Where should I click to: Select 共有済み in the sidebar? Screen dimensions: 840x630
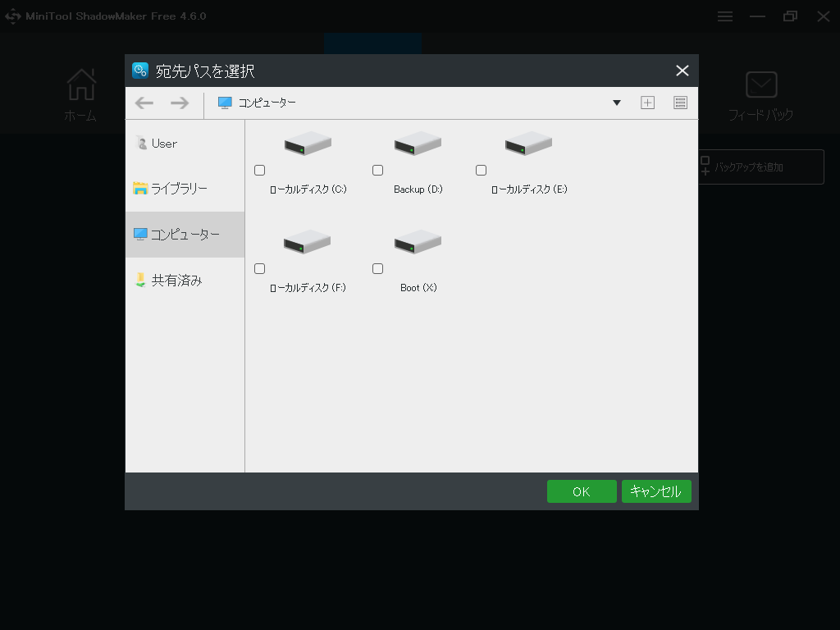pyautogui.click(x=185, y=281)
